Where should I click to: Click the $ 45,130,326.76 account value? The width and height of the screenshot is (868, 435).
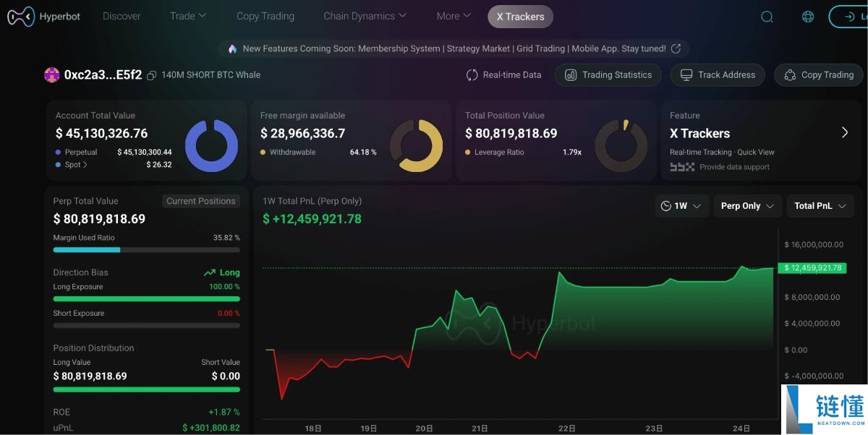(101, 134)
